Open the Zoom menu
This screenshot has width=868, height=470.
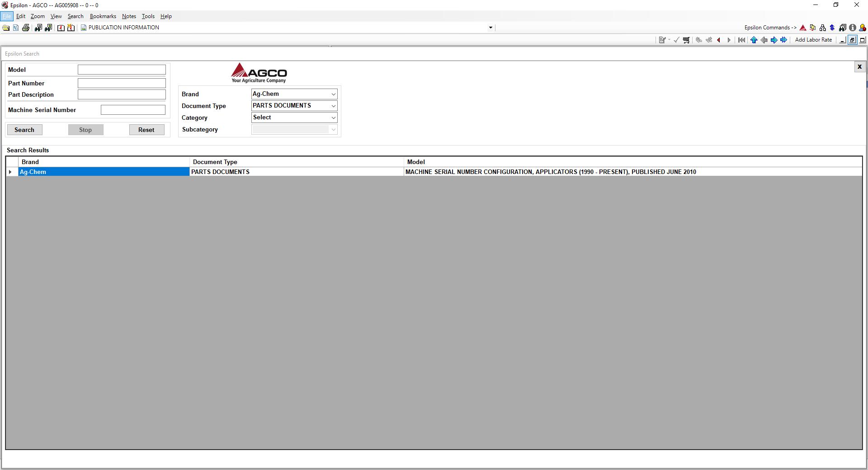[38, 16]
